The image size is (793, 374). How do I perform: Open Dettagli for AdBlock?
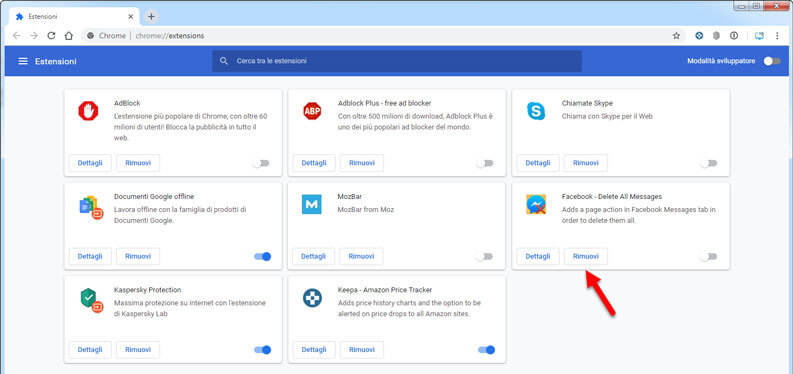click(90, 163)
